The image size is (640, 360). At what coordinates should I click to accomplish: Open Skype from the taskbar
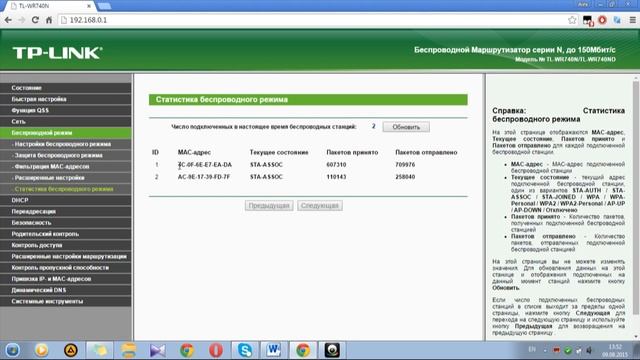click(245, 350)
